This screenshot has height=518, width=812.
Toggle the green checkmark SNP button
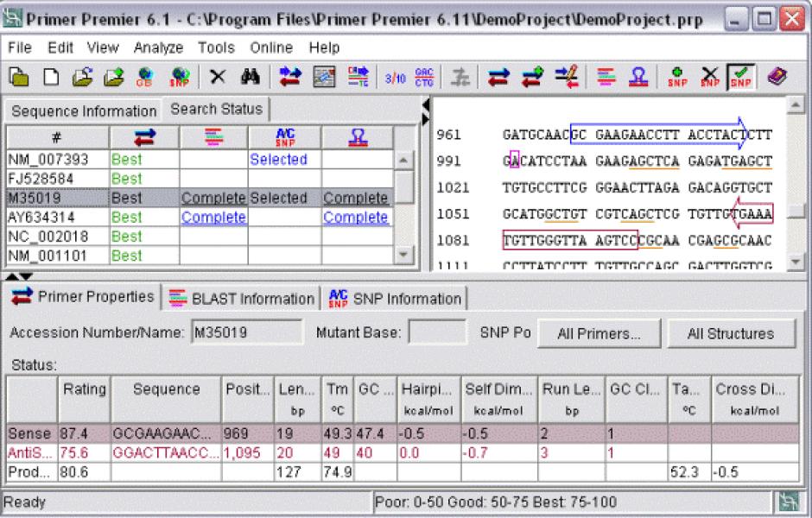click(741, 77)
